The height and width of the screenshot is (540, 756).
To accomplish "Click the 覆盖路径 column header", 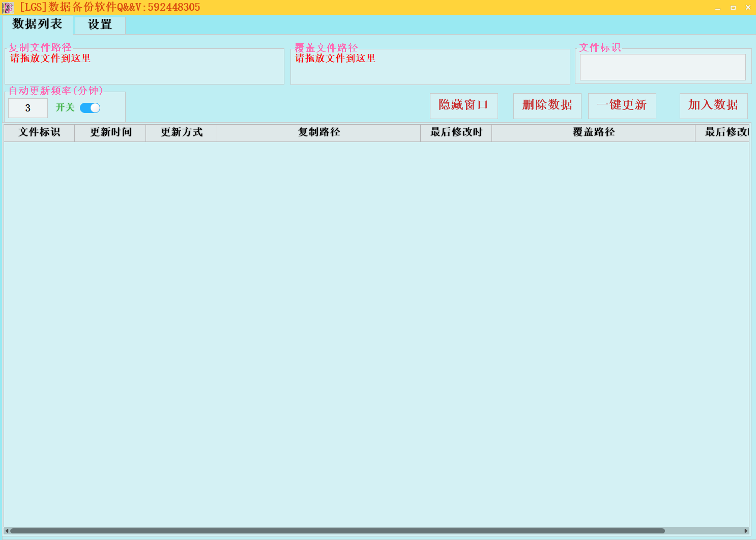I will tap(594, 132).
